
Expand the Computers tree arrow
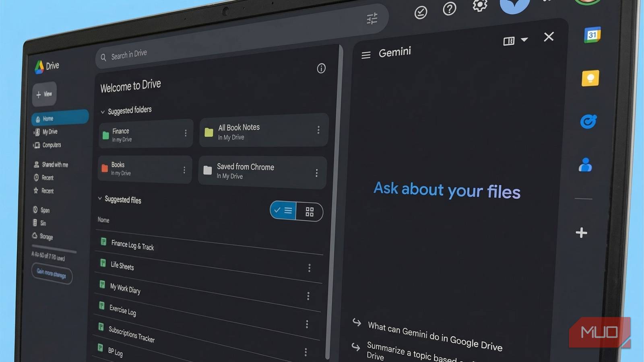click(33, 145)
